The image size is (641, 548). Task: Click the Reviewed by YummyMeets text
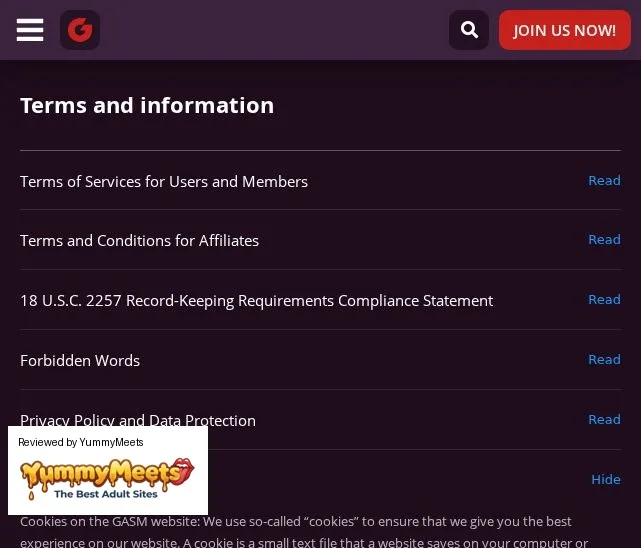point(81,442)
